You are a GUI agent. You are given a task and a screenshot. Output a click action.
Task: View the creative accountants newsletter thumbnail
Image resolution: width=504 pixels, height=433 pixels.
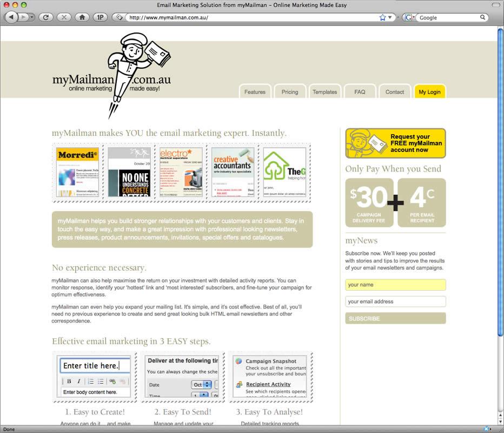(233, 172)
